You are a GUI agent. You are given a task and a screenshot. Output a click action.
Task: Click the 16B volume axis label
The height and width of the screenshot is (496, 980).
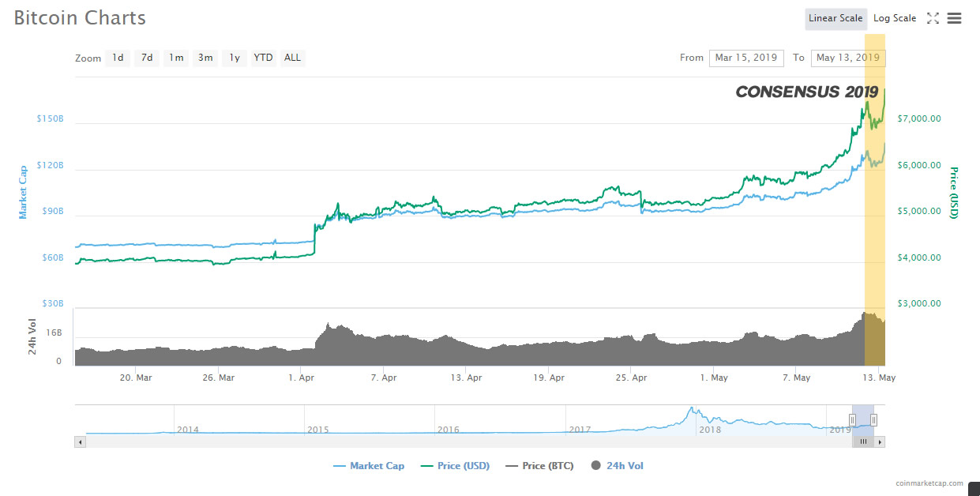pos(54,333)
